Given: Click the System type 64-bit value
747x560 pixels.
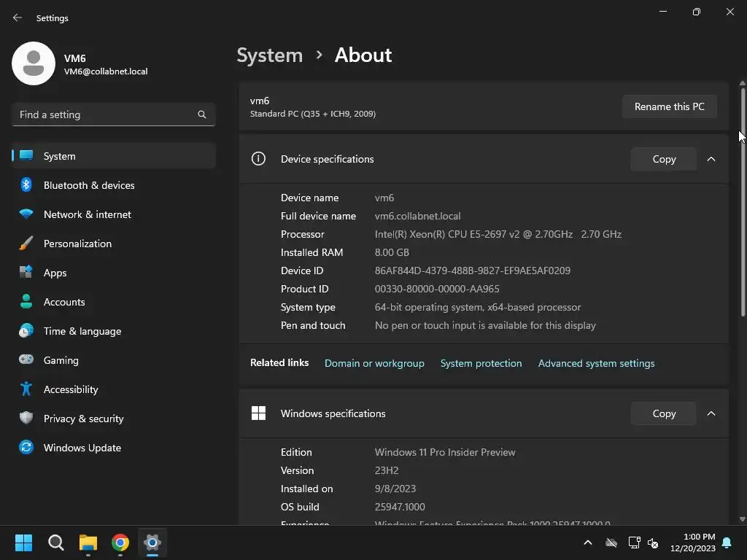Looking at the screenshot, I should [478, 307].
